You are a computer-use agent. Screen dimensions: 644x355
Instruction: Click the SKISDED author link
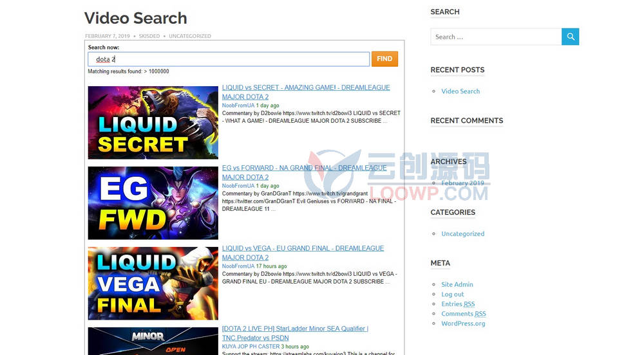[149, 36]
